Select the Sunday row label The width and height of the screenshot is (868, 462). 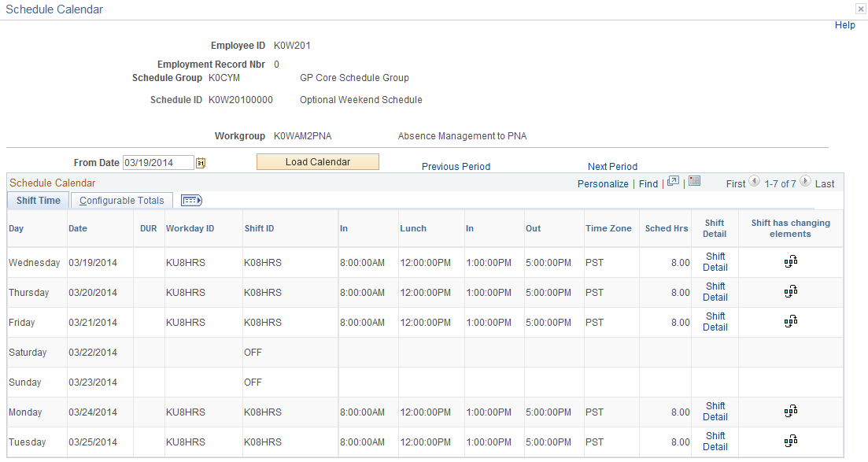25,383
